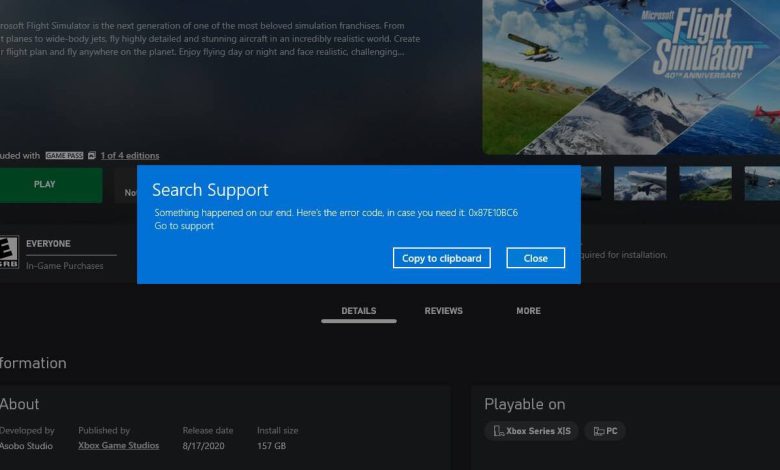Open the Go to support link
This screenshot has height=470, width=780.
coord(184,226)
